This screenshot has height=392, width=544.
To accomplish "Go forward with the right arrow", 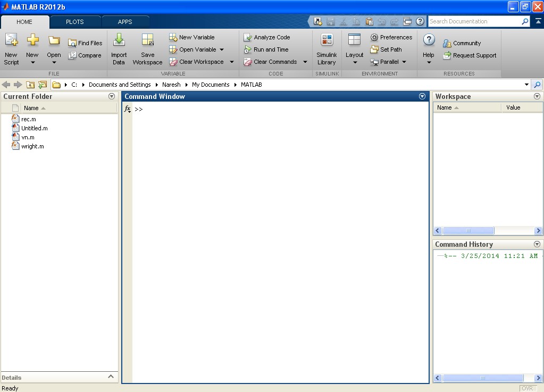I will (x=18, y=85).
